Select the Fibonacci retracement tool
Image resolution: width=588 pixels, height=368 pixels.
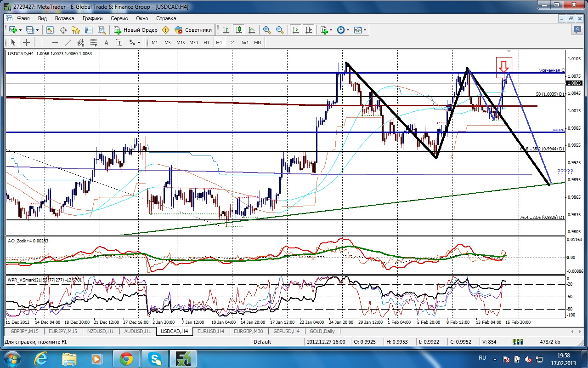pyautogui.click(x=94, y=42)
